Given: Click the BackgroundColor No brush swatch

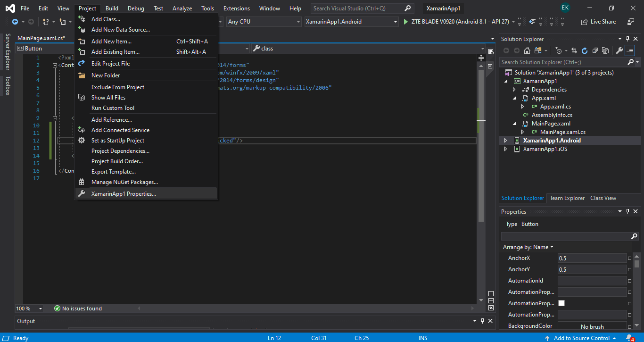Looking at the screenshot, I should (x=592, y=326).
